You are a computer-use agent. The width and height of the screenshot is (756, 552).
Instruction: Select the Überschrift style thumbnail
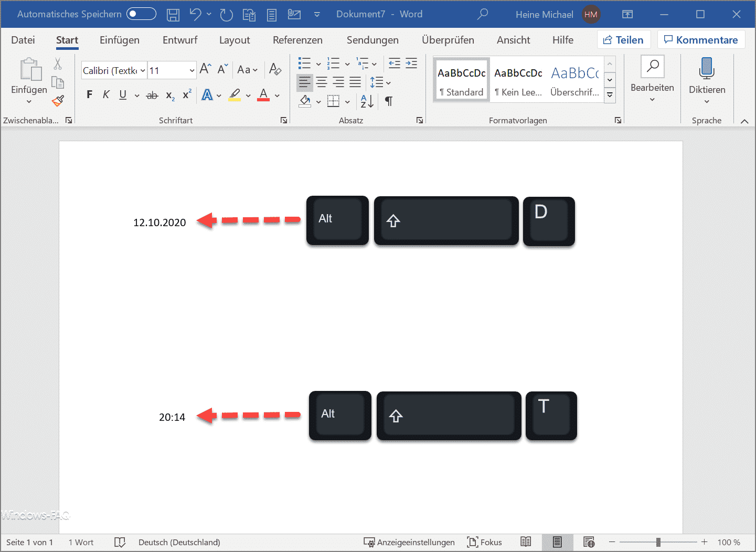[575, 80]
